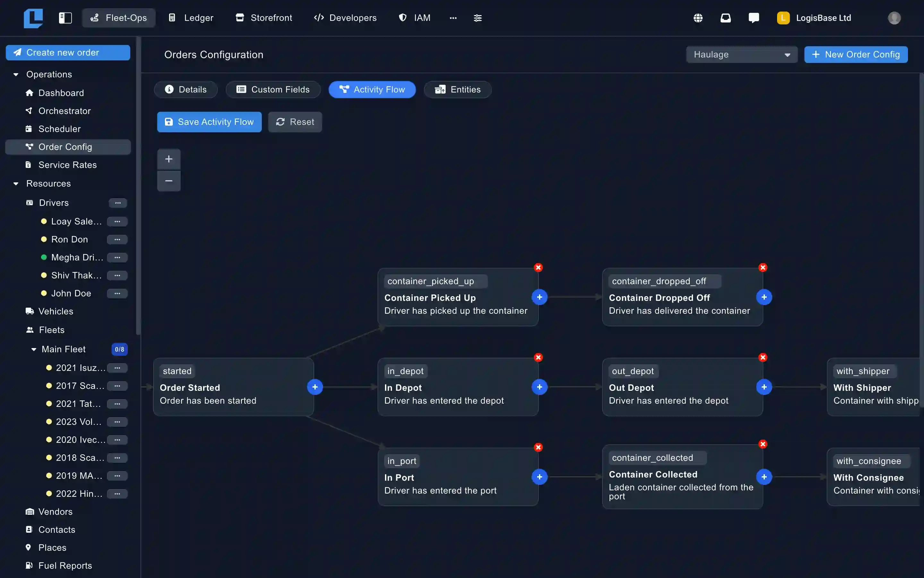Click Create new order button
Viewport: 924px width, 578px height.
point(68,53)
